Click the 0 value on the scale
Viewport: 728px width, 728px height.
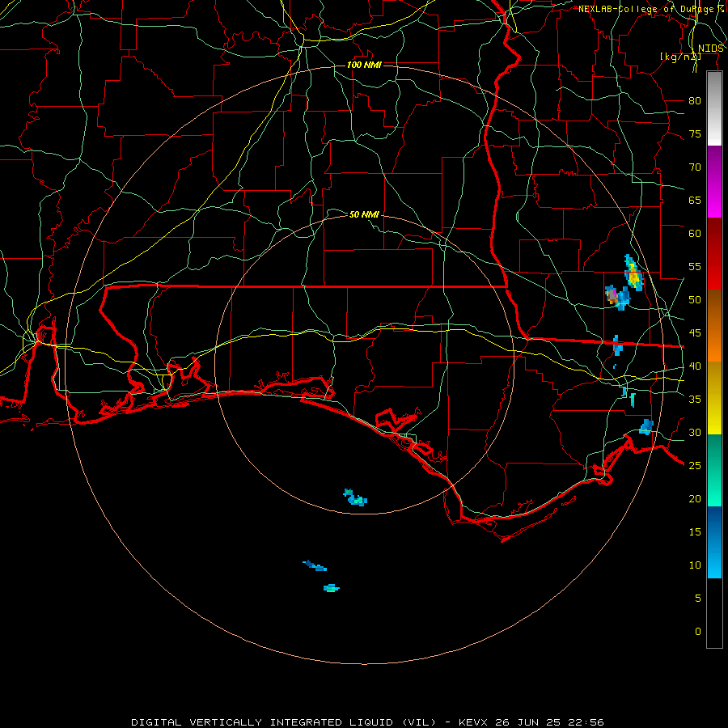(x=698, y=632)
